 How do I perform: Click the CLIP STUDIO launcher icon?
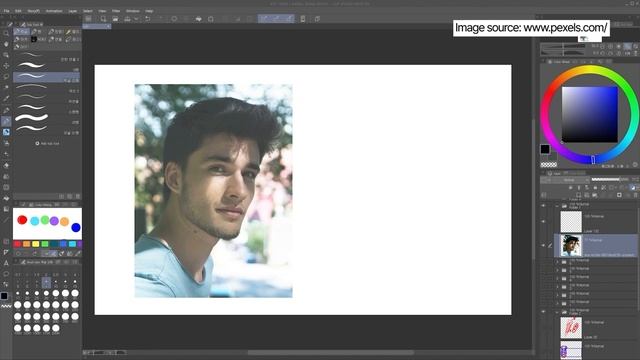88,19
